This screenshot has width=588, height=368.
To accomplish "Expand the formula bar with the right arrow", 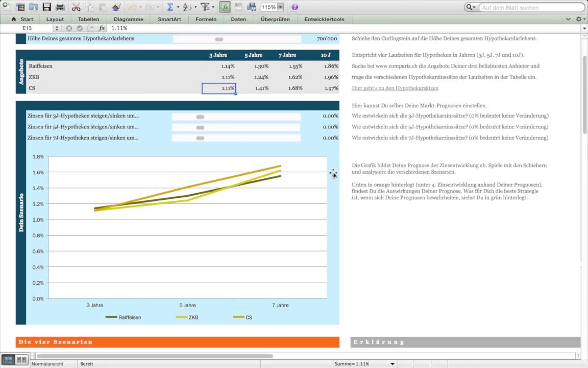I will click(x=584, y=29).
